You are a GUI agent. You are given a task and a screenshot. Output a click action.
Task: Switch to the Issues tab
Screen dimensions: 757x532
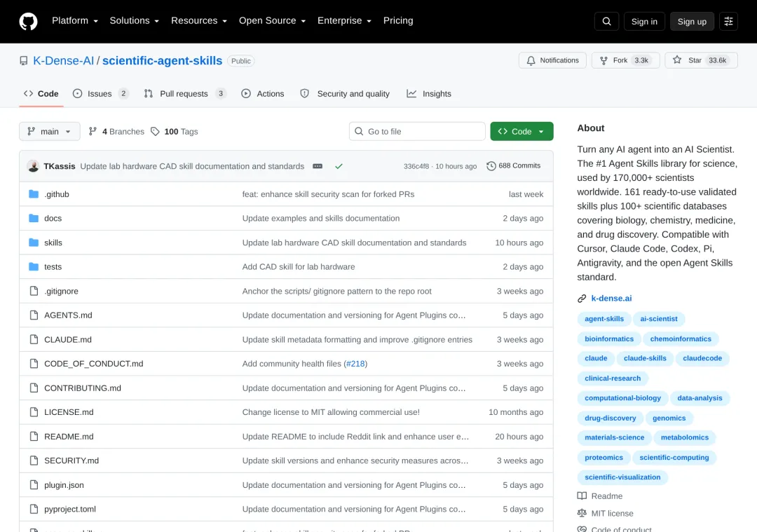(x=100, y=94)
